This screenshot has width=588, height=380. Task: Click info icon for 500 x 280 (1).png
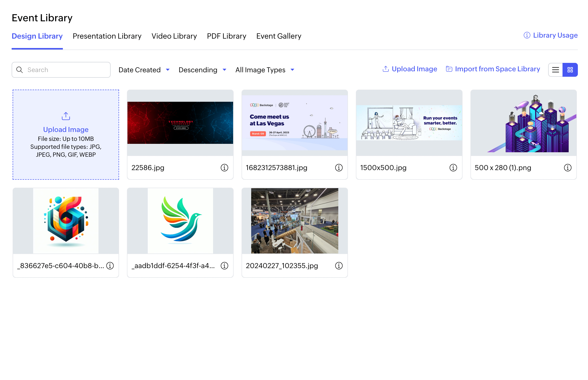click(x=567, y=168)
